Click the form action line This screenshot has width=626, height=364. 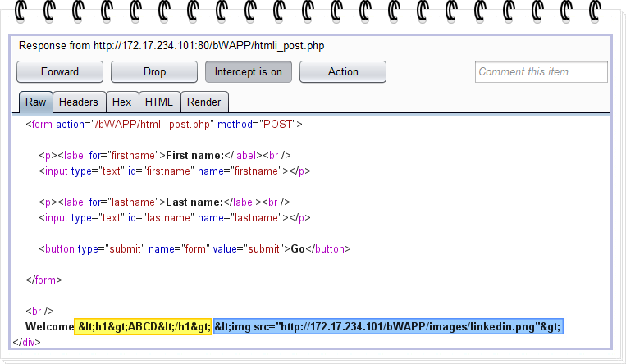click(x=164, y=125)
